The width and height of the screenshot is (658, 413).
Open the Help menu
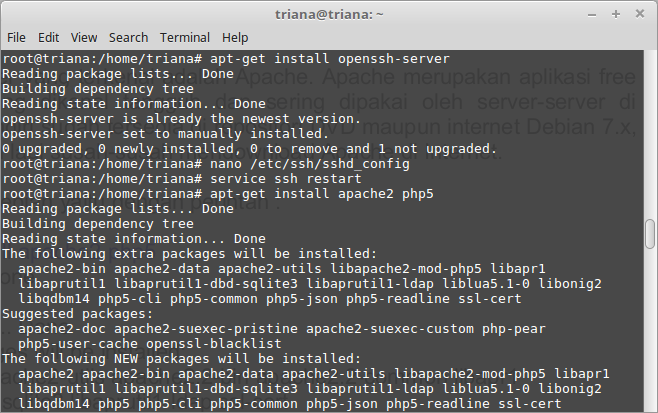tap(235, 38)
